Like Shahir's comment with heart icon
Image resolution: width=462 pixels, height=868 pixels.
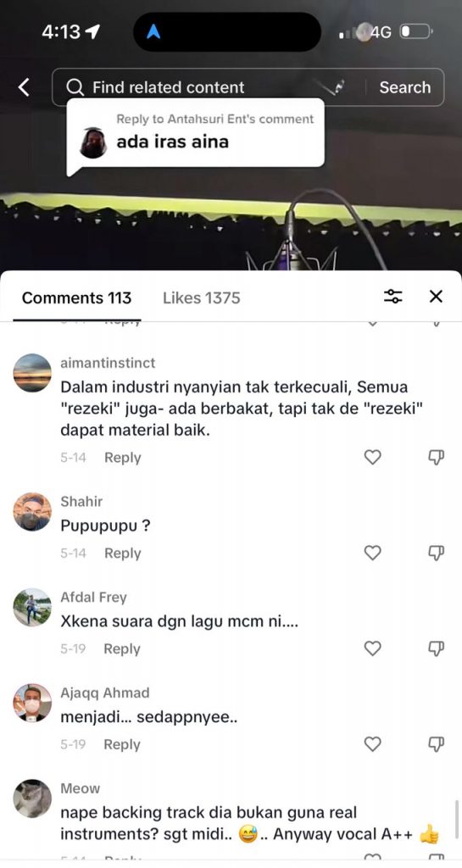[x=373, y=553]
